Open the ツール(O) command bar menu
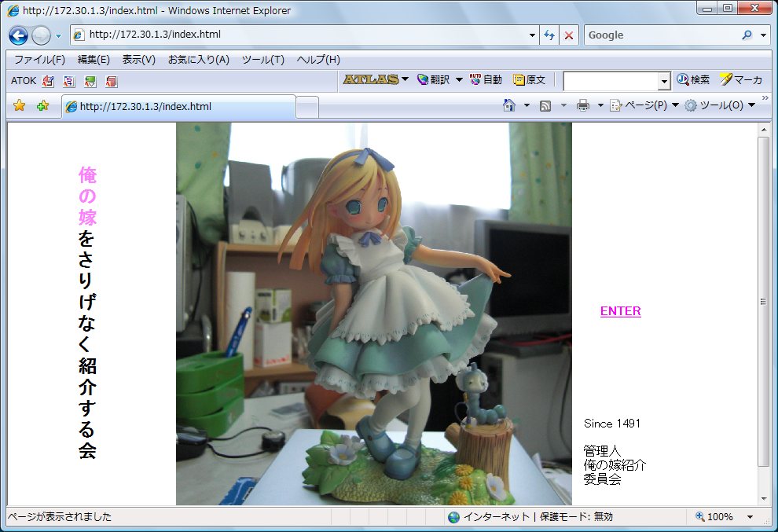Image resolution: width=778 pixels, height=532 pixels. pos(720,105)
